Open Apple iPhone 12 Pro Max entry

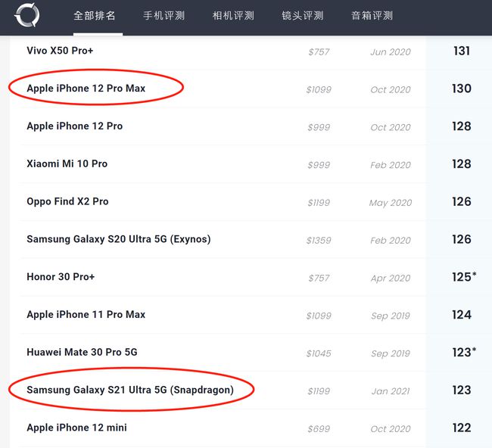[x=86, y=89]
